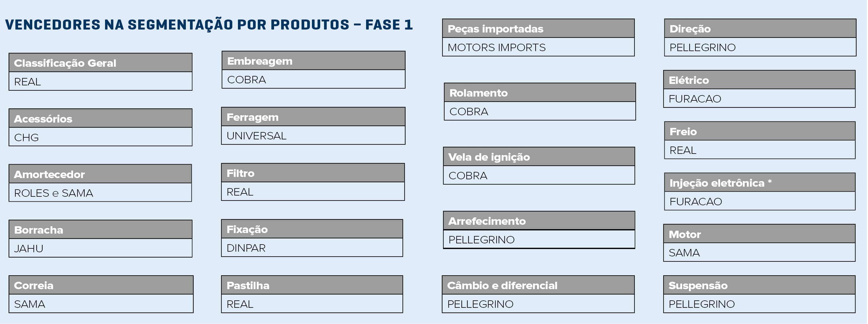
Task: Click the MOTORS IMPORTS entry
Action: (x=538, y=48)
